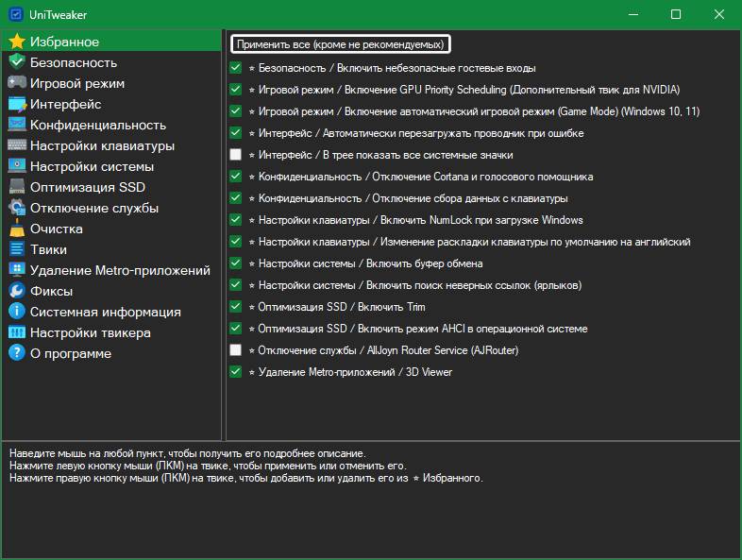Open the Настройки твикера section
Image resolution: width=742 pixels, height=560 pixels.
(90, 332)
